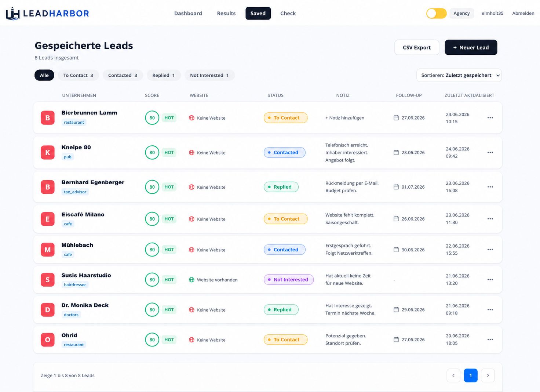The image size is (540, 392).
Task: Filter leads by To Contact
Action: (x=78, y=75)
